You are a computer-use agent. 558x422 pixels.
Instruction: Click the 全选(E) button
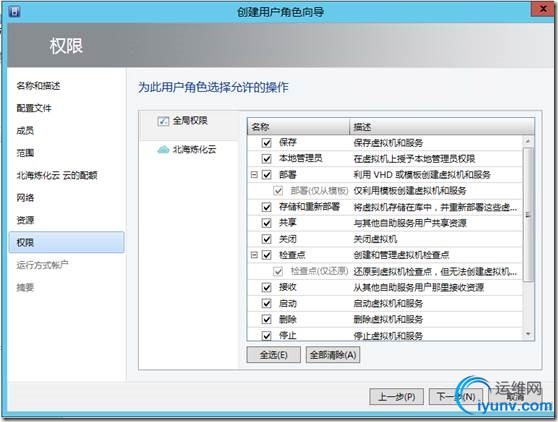click(x=273, y=355)
